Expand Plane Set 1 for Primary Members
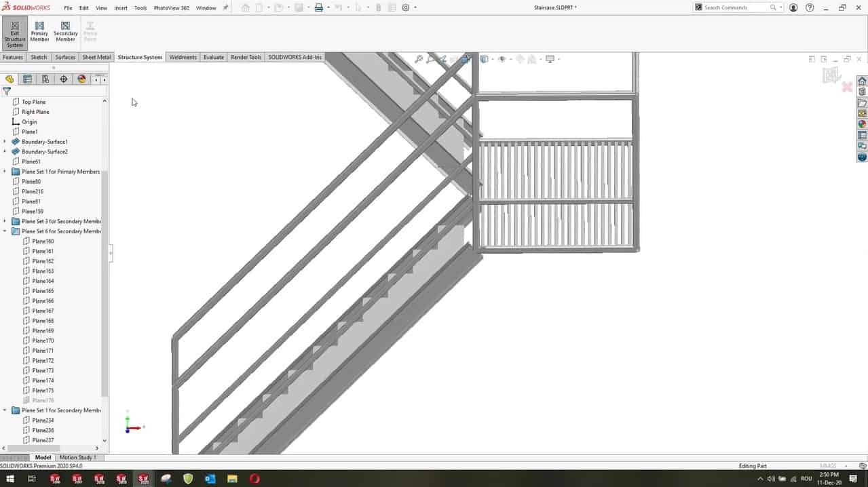This screenshot has width=868, height=487. (5, 172)
